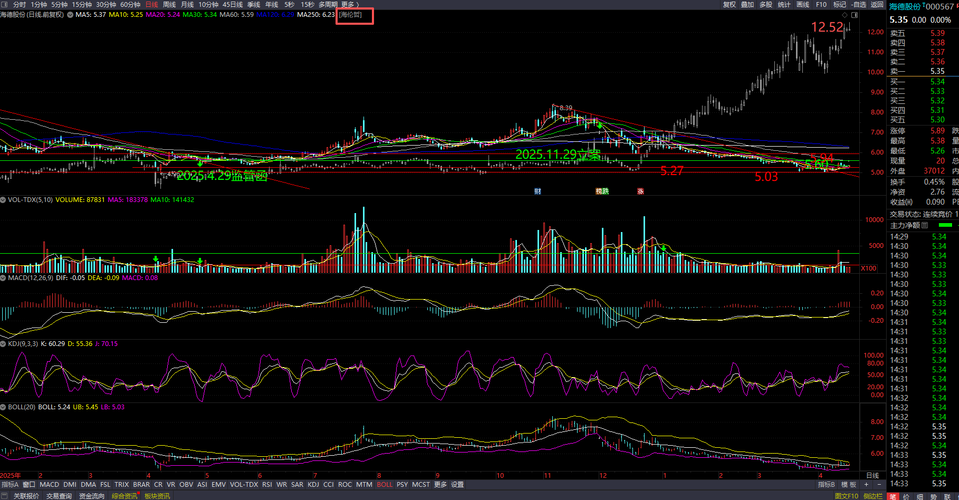Viewport: 959px width, 500px height.
Task: Open the 多周期 multi-period dropdown
Action: pyautogui.click(x=327, y=5)
